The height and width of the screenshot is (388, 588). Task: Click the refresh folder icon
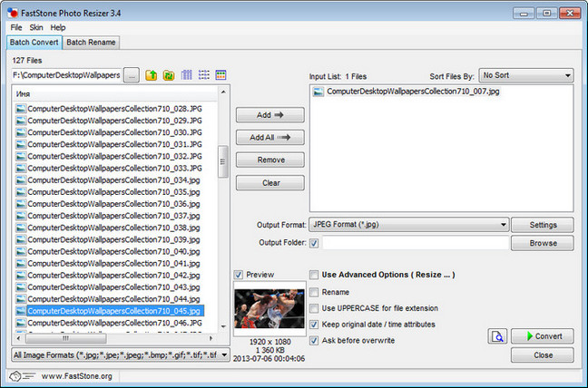(169, 75)
